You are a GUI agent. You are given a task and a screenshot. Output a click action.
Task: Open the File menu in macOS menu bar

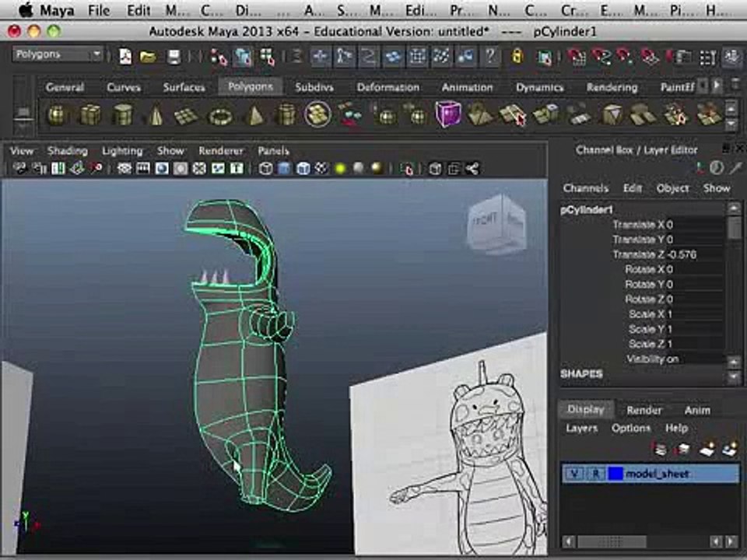(99, 10)
